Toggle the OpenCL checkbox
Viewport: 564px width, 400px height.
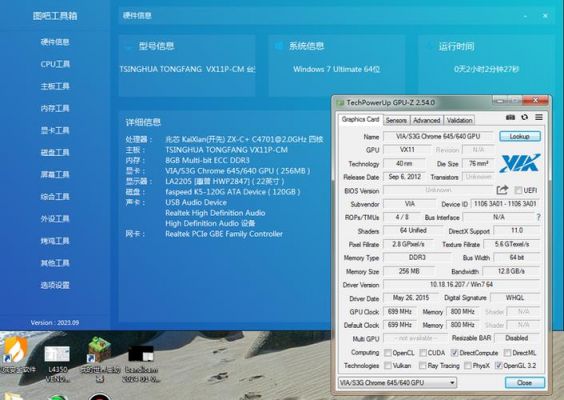point(388,353)
